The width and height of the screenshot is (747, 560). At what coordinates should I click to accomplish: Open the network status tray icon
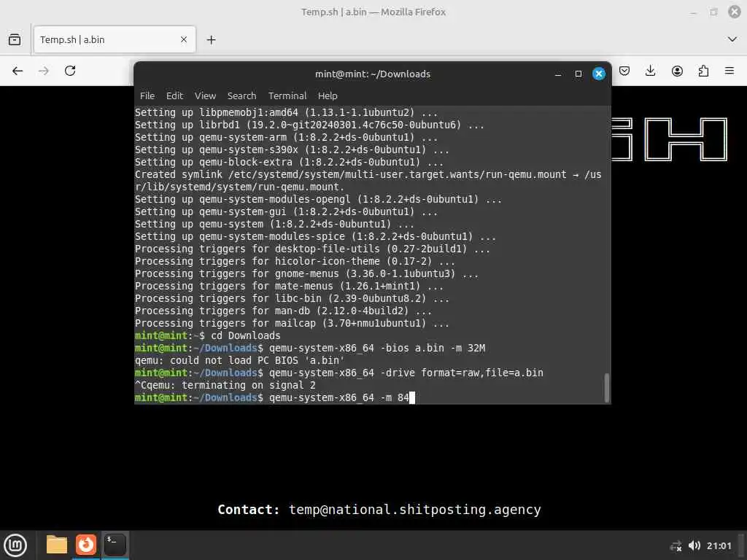tap(676, 545)
